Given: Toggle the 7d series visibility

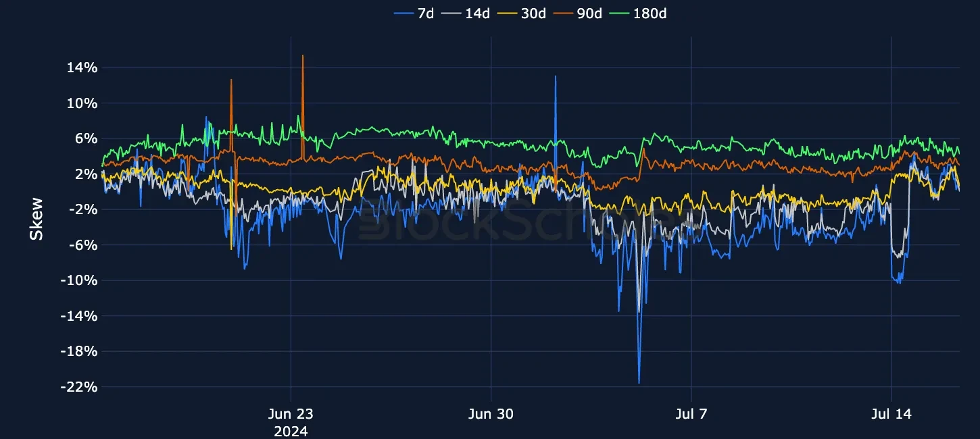Looking at the screenshot, I should [426, 13].
